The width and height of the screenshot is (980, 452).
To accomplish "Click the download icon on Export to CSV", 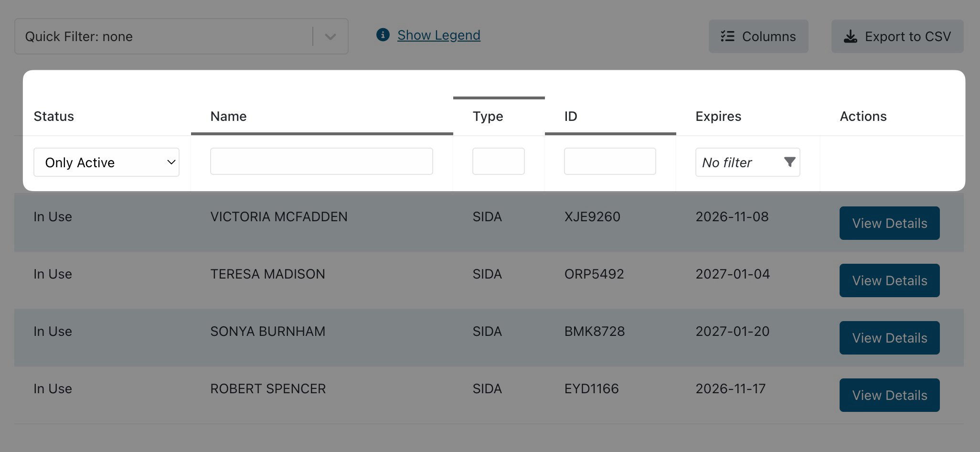I will coord(850,37).
